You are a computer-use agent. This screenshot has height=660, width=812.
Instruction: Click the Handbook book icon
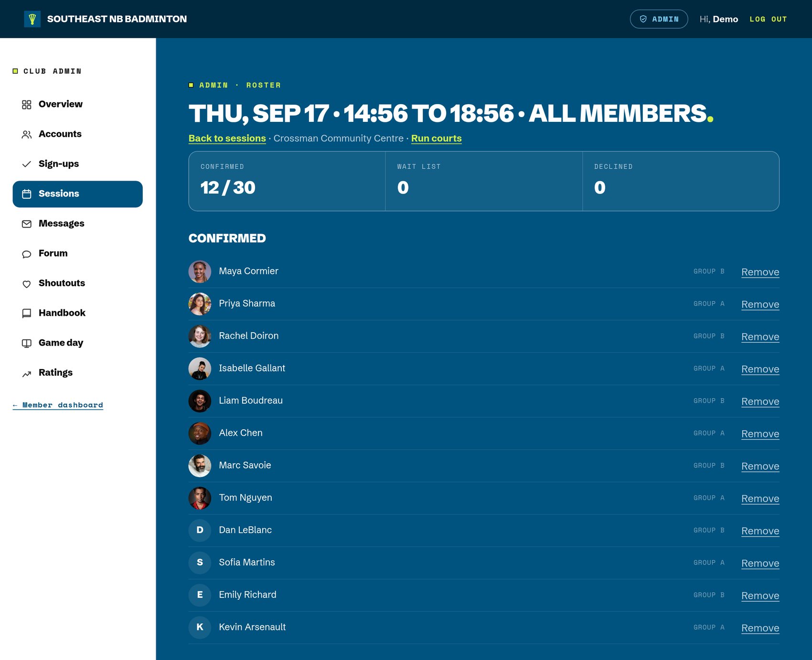pos(27,314)
